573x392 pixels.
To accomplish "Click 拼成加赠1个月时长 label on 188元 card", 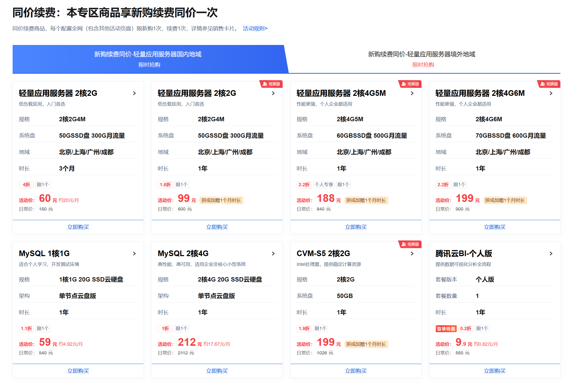I will pyautogui.click(x=366, y=200).
